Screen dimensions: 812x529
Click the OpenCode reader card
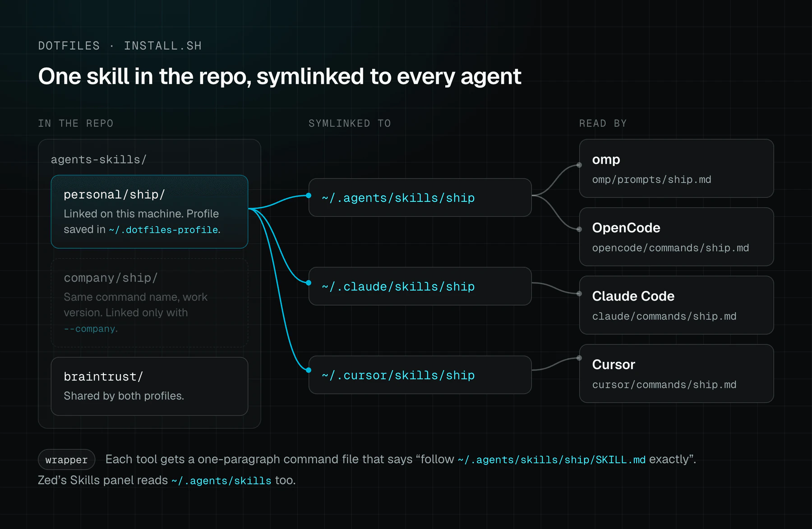pos(676,237)
